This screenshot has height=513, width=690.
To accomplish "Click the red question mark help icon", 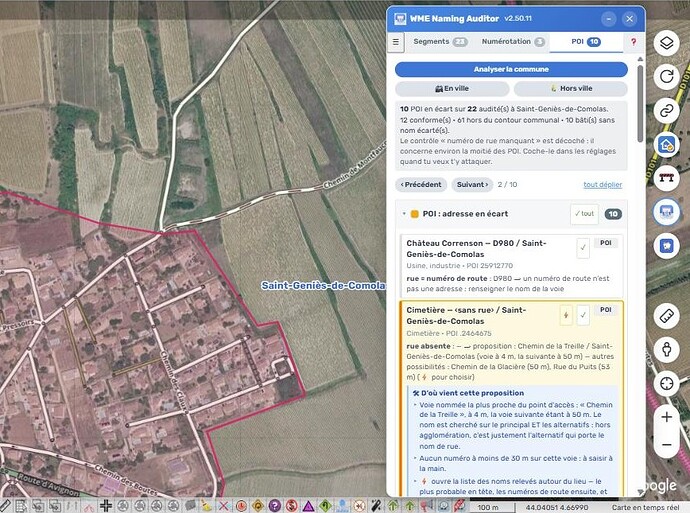I will click(x=633, y=42).
